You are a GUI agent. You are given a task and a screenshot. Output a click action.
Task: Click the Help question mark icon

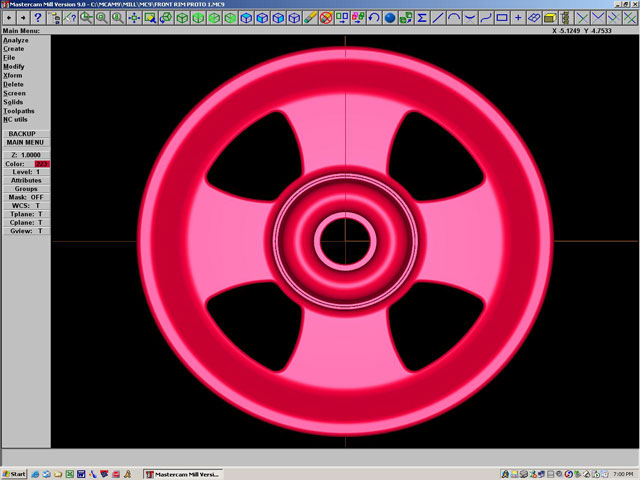[x=38, y=18]
